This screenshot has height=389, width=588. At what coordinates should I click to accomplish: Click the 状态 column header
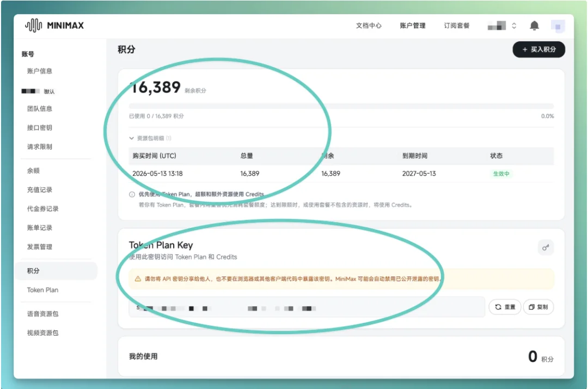496,156
